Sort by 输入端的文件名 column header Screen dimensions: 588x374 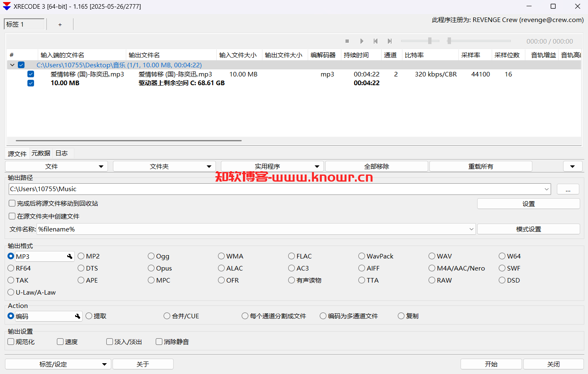(82, 55)
